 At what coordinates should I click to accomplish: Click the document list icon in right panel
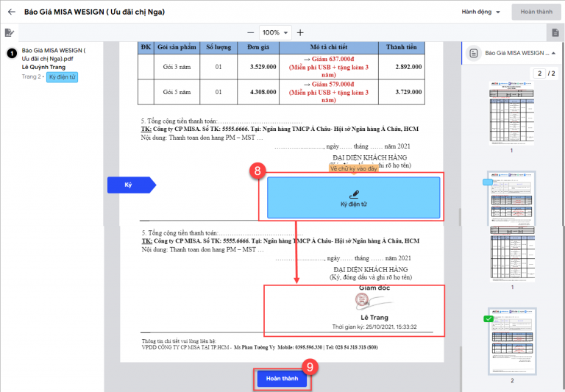(474, 54)
